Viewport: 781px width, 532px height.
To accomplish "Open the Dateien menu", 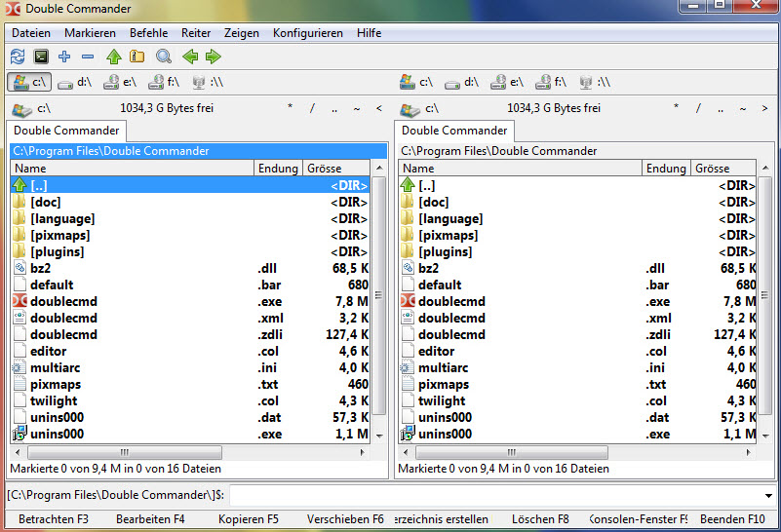I will click(x=31, y=33).
